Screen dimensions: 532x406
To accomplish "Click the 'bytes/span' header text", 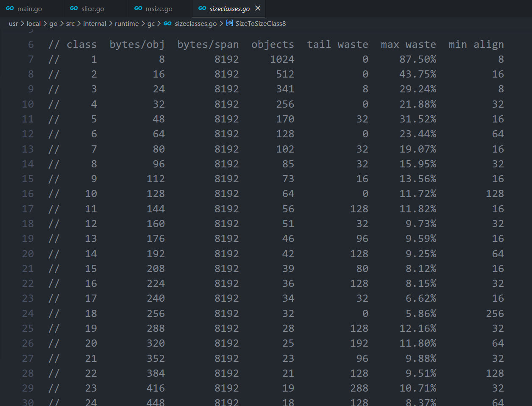I will pyautogui.click(x=208, y=44).
